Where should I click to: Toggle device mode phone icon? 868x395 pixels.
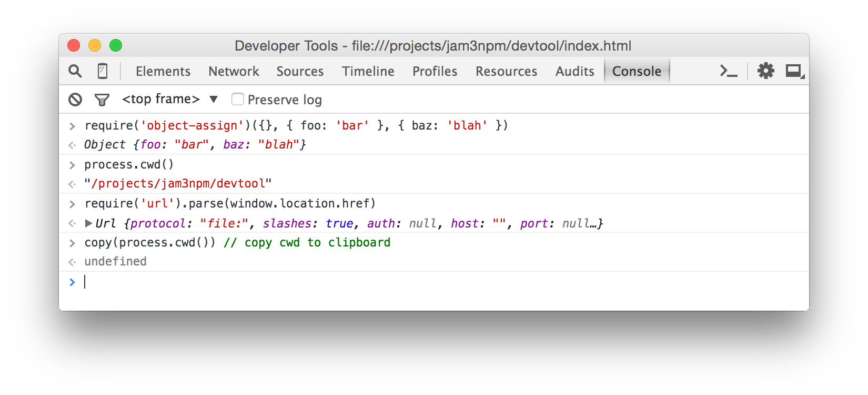pos(103,71)
